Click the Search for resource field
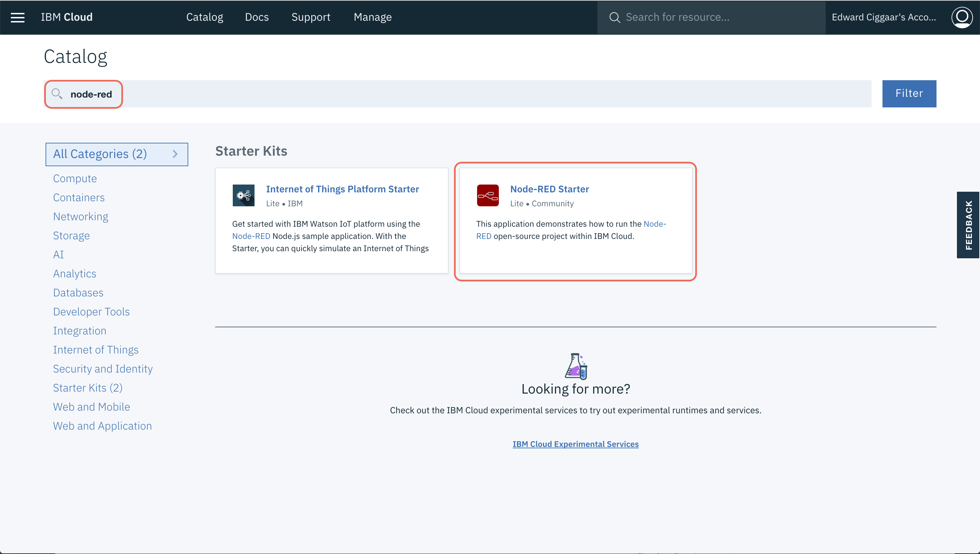 click(x=719, y=17)
